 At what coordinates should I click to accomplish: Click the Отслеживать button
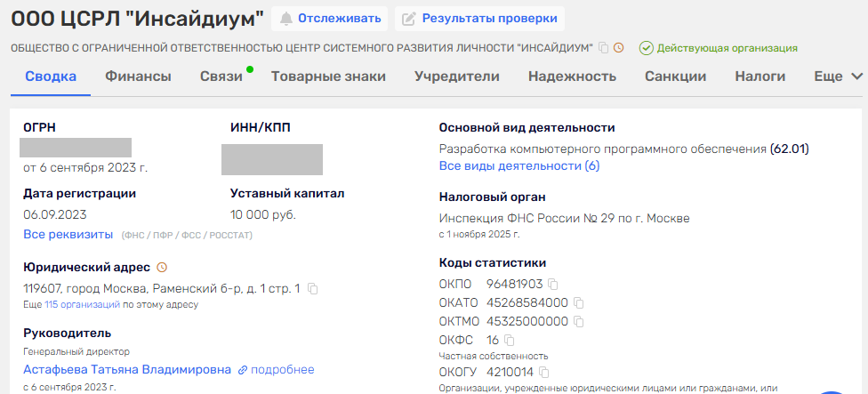point(329,19)
